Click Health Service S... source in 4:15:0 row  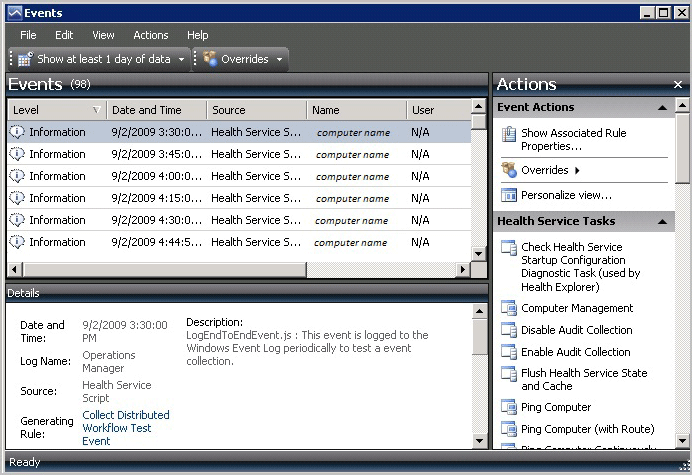tap(256, 198)
